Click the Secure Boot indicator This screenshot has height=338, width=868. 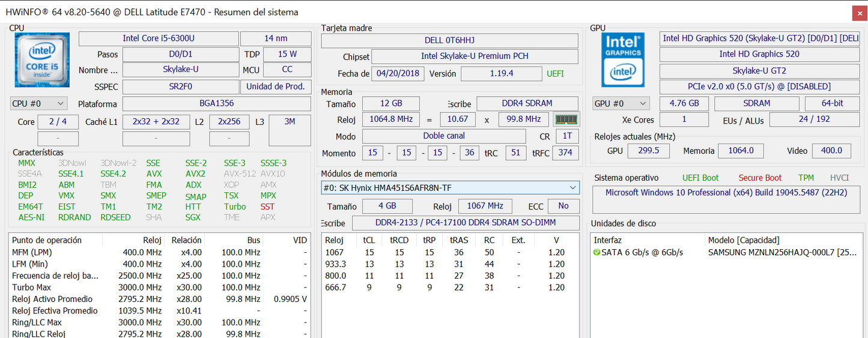[760, 178]
